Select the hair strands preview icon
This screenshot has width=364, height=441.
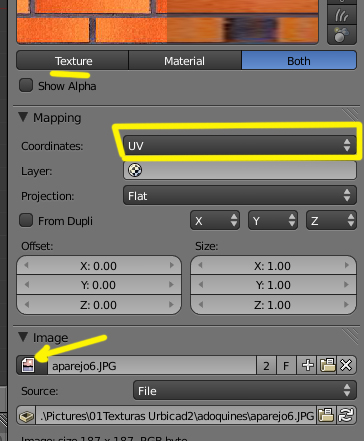coord(342,15)
